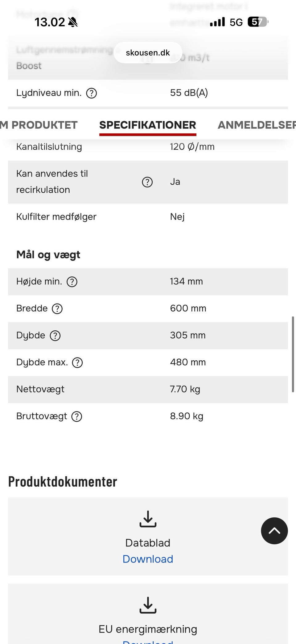Open help for Kan anvendes til recirkulation

[x=147, y=182]
